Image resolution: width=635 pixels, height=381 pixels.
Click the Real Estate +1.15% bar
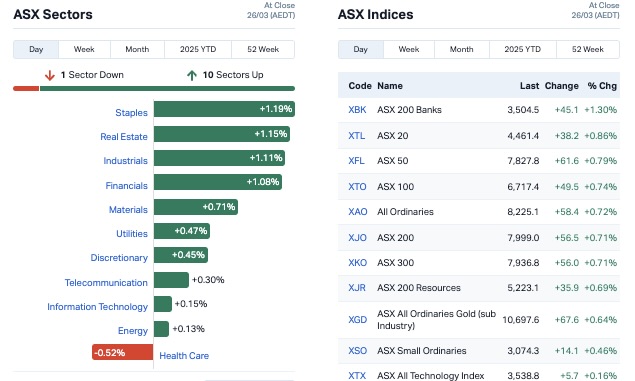[222, 134]
